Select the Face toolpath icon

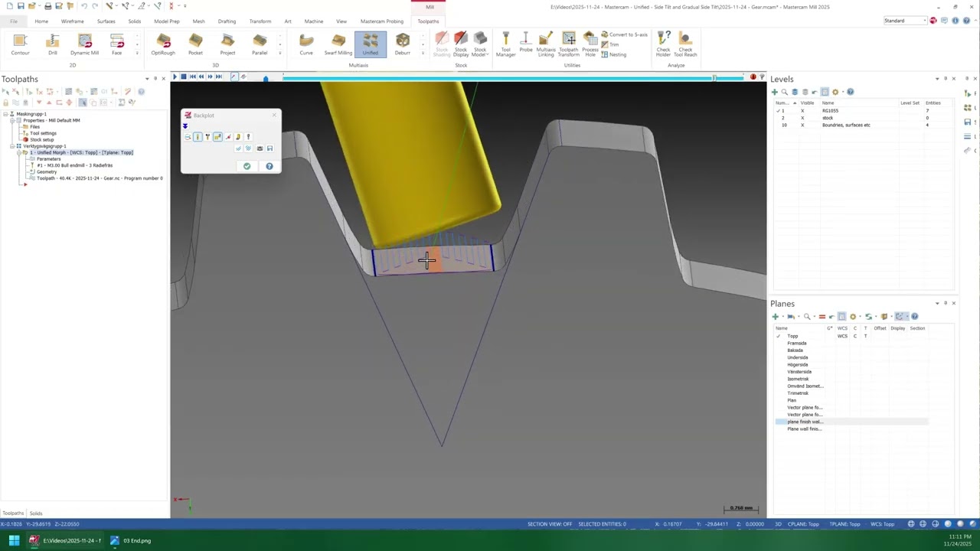coord(116,44)
